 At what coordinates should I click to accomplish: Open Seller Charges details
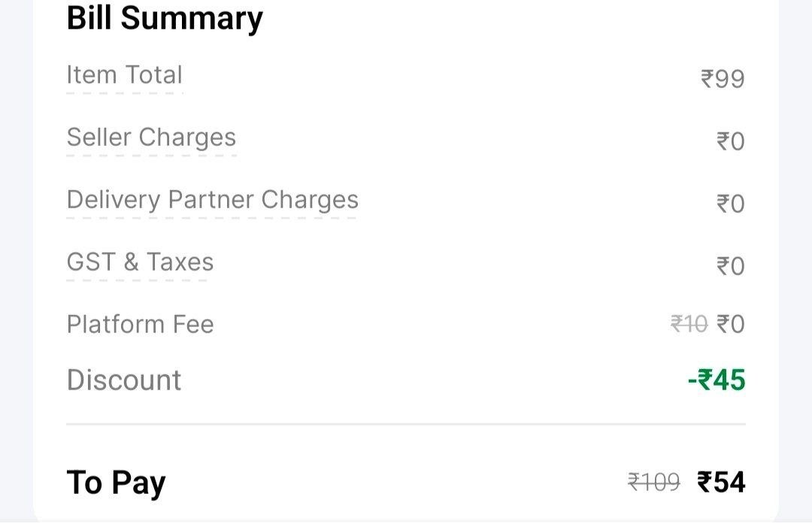[x=151, y=138]
